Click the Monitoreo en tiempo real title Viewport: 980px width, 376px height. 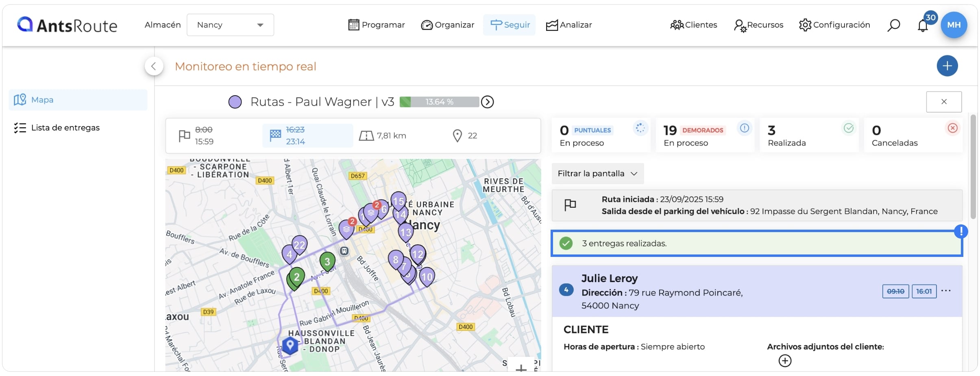point(245,66)
